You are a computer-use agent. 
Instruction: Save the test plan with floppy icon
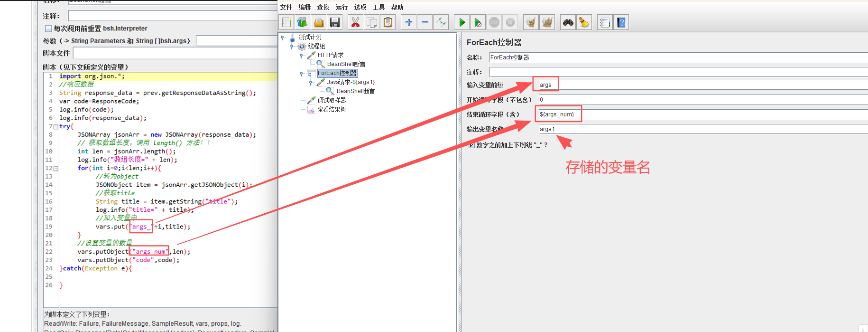click(335, 22)
